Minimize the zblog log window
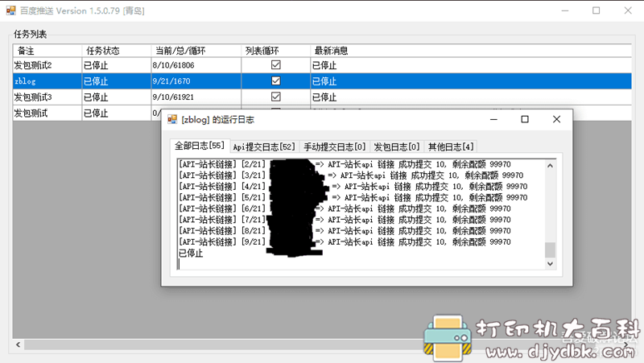 point(493,119)
